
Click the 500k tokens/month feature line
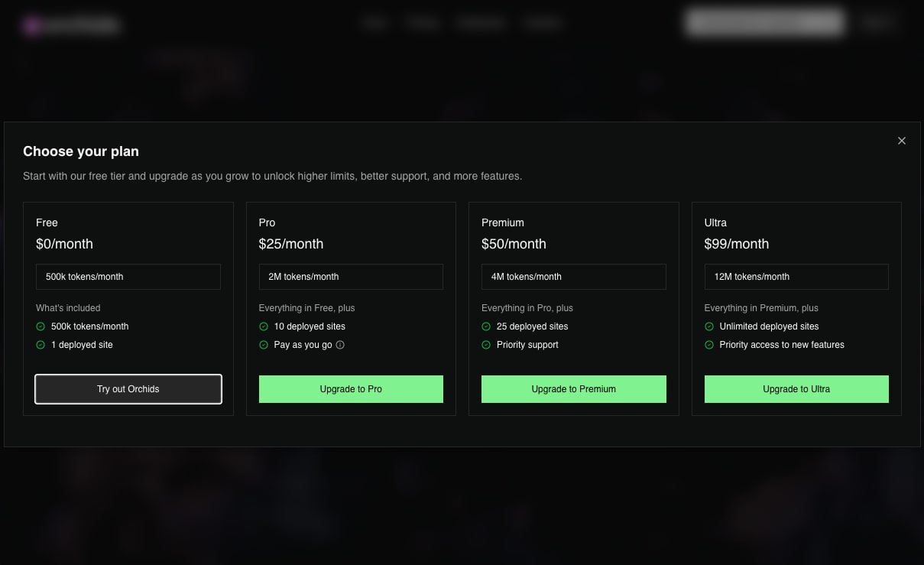[x=90, y=326]
